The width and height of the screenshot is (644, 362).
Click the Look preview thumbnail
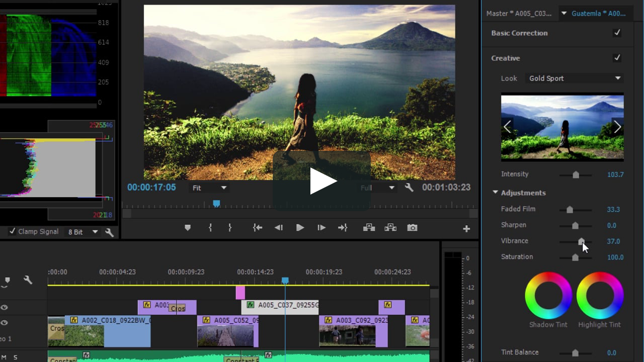[x=562, y=127]
